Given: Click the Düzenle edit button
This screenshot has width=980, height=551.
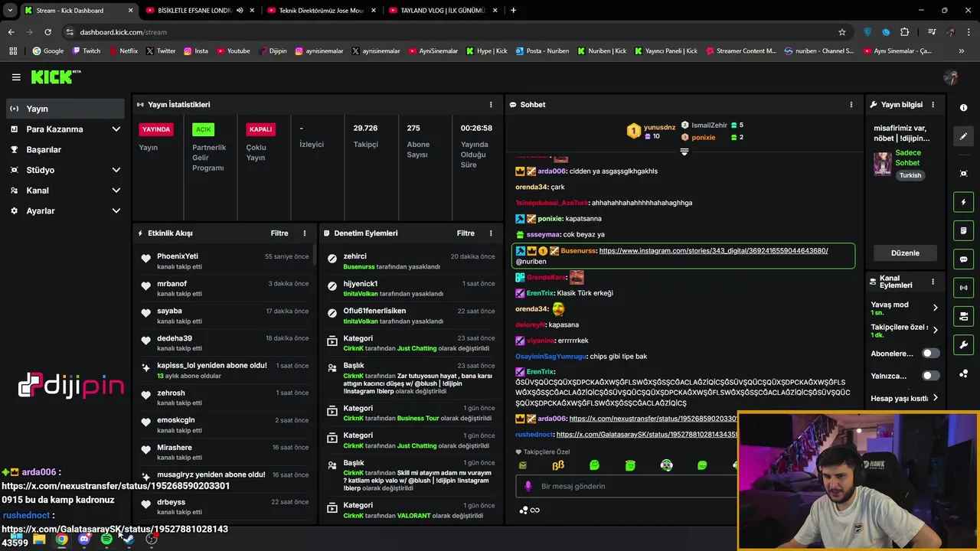Looking at the screenshot, I should (905, 253).
